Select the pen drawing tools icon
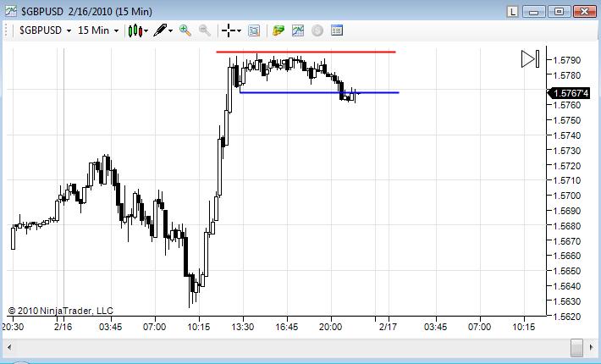Image resolution: width=601 pixels, height=364 pixels. [x=160, y=30]
